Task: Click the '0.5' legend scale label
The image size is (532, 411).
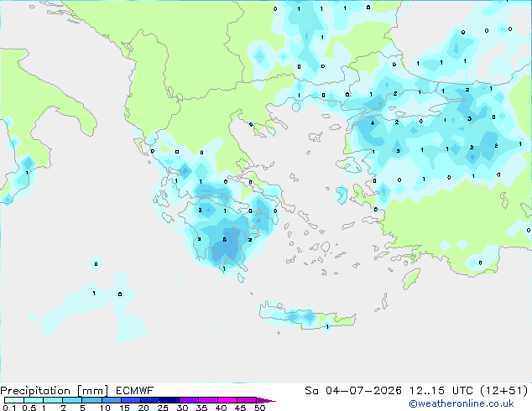Action: coord(29,408)
